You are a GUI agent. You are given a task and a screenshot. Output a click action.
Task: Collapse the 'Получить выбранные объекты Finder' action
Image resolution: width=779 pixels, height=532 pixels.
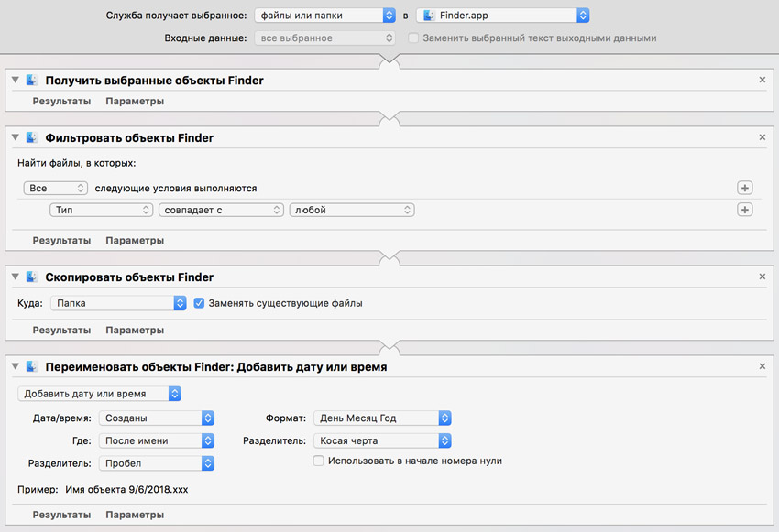tap(16, 81)
